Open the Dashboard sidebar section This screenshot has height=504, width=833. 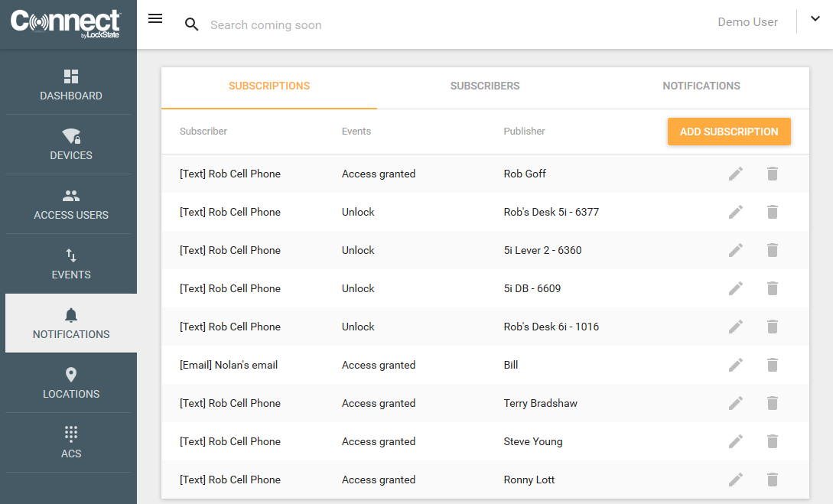(x=71, y=85)
